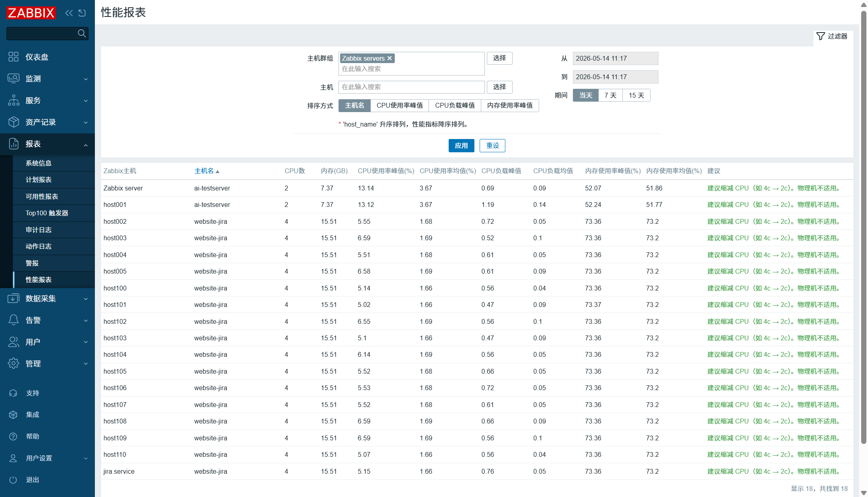Image resolution: width=868 pixels, height=497 pixels.
Task: Click the scrollbar up arrow
Action: (864, 4)
